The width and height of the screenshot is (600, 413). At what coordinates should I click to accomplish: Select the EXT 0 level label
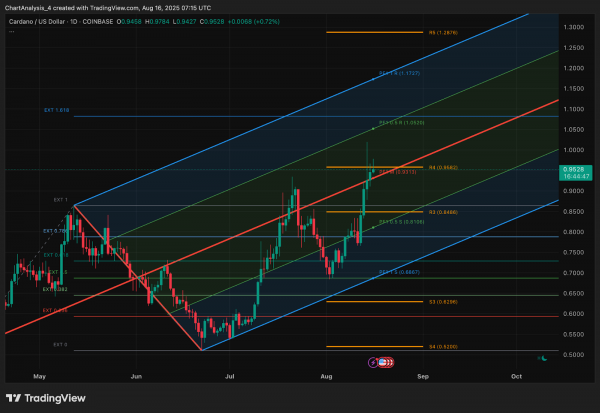click(x=60, y=345)
